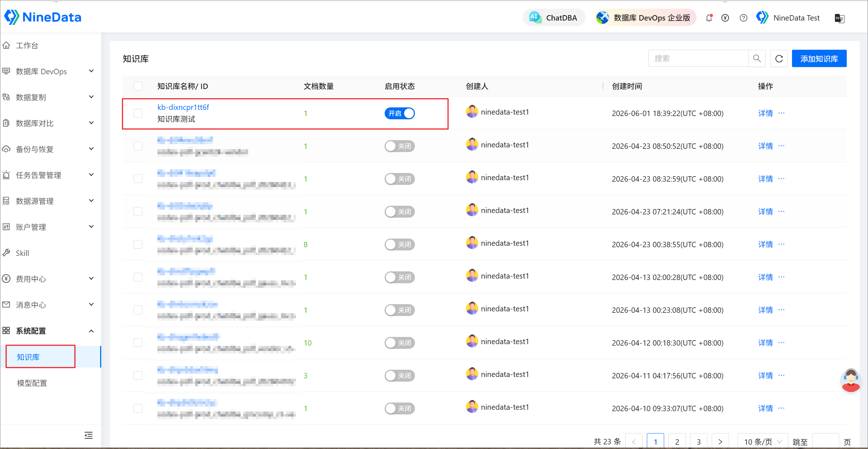Screen dimensions: 868x449
Task: Open the customer service chat avatar
Action: (851, 381)
